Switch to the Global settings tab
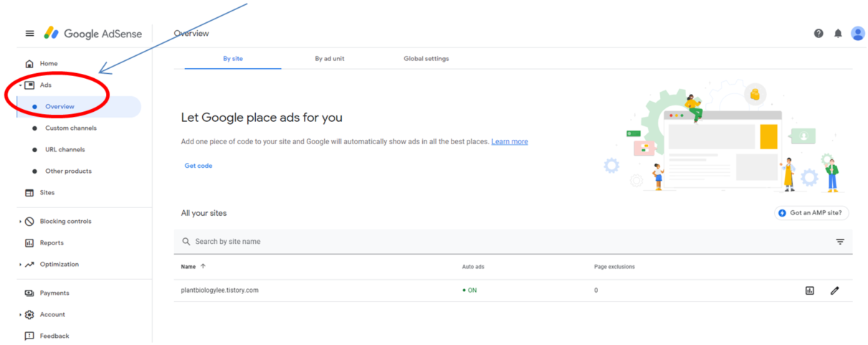 (426, 59)
